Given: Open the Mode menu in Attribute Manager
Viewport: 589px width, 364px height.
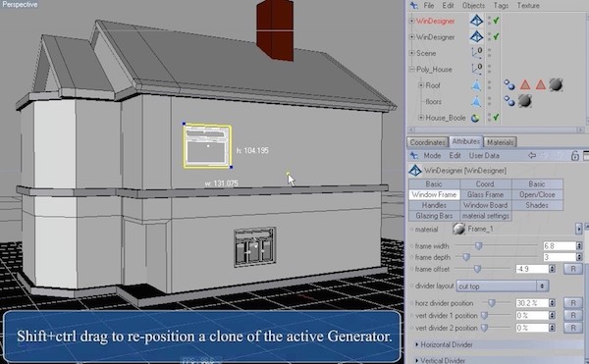Looking at the screenshot, I should point(432,155).
